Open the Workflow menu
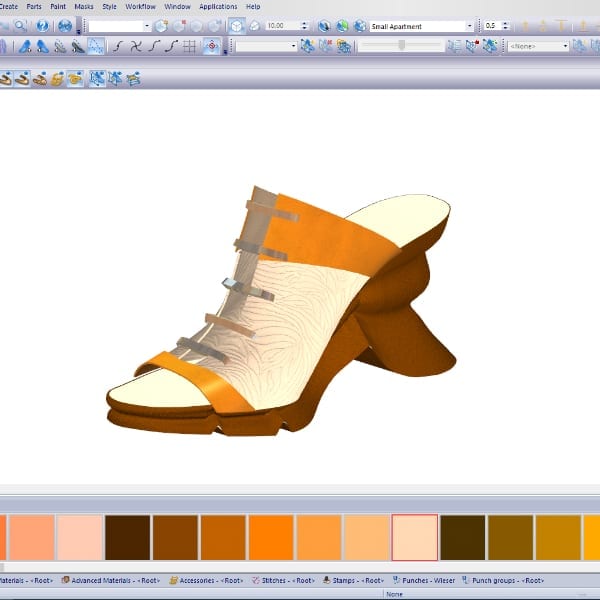 pyautogui.click(x=140, y=7)
